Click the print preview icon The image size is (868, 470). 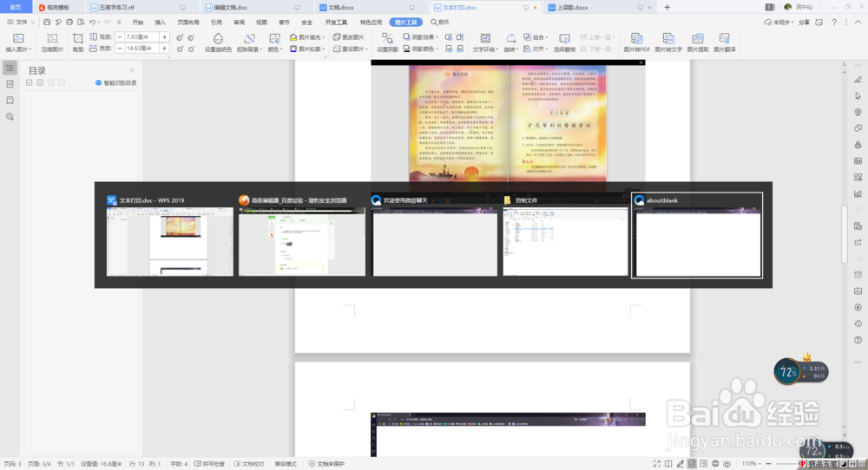(81, 23)
